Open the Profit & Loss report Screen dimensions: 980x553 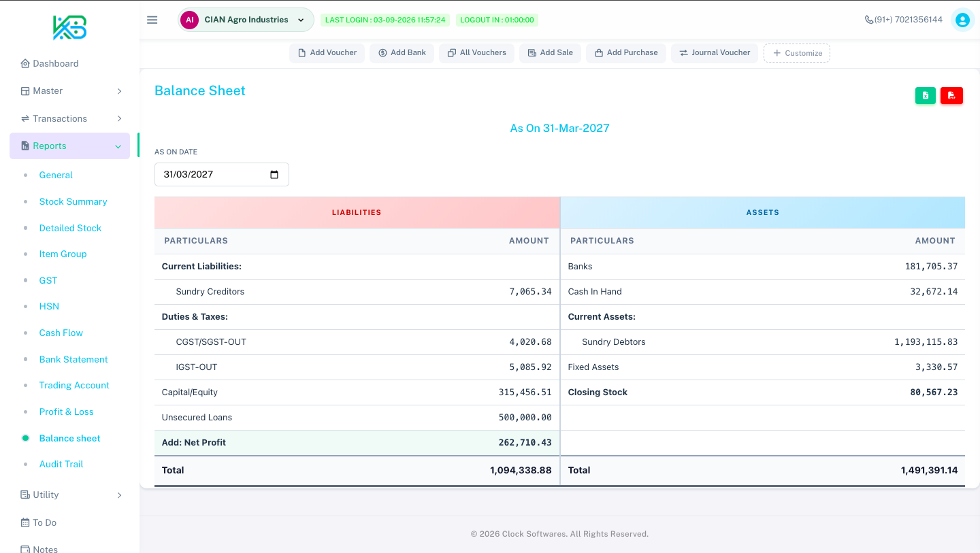pos(66,412)
